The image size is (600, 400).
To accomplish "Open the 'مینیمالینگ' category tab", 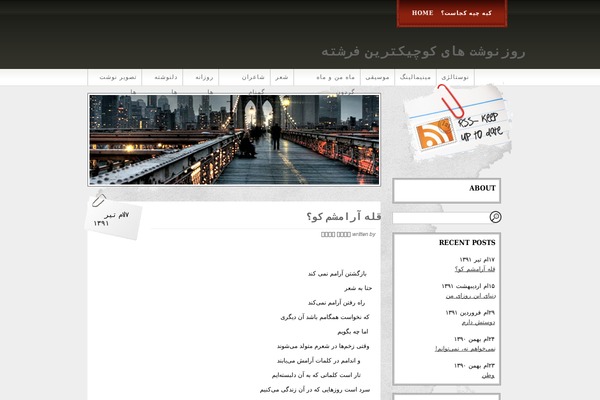I will point(415,77).
